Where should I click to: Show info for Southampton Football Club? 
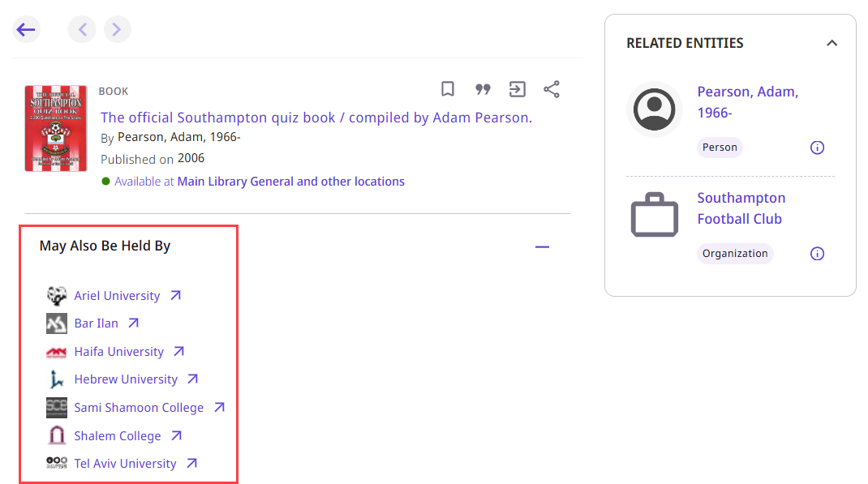pyautogui.click(x=817, y=254)
